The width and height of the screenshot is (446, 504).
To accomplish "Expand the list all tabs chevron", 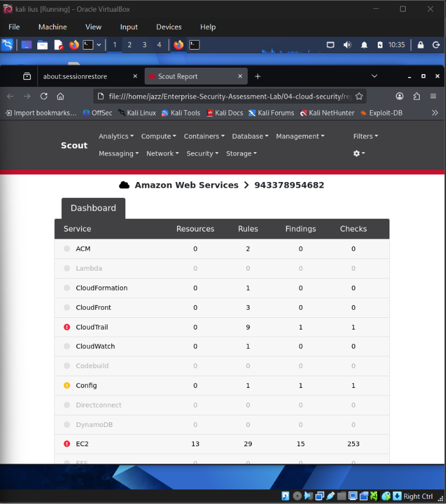I will tap(374, 76).
